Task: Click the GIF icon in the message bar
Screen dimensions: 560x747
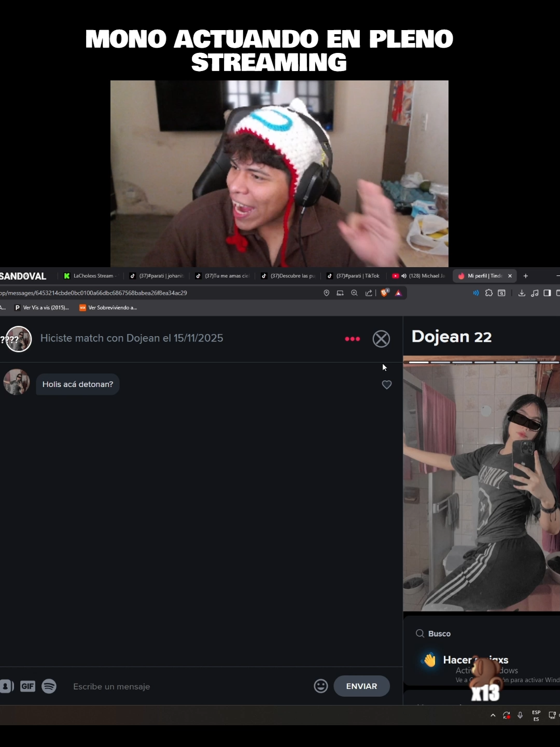Action: (27, 686)
